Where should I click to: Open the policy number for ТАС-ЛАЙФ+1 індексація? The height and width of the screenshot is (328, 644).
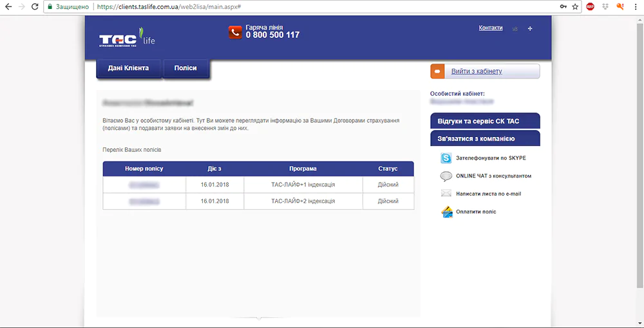point(144,185)
